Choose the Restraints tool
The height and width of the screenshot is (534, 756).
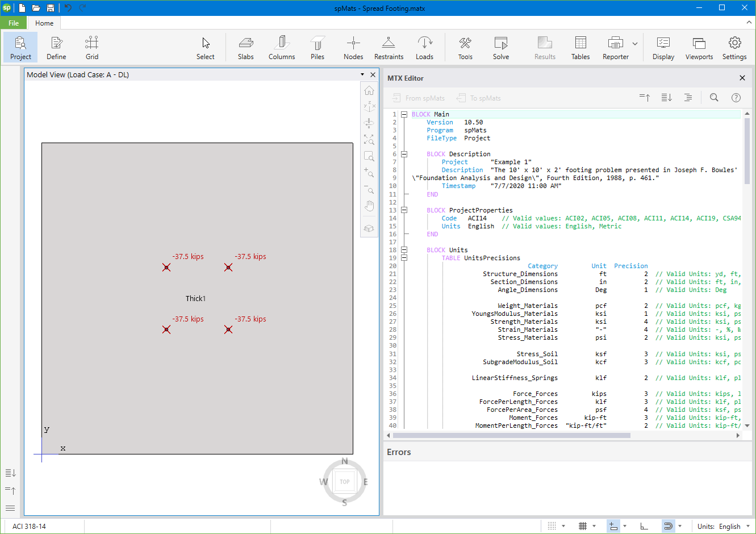(389, 47)
